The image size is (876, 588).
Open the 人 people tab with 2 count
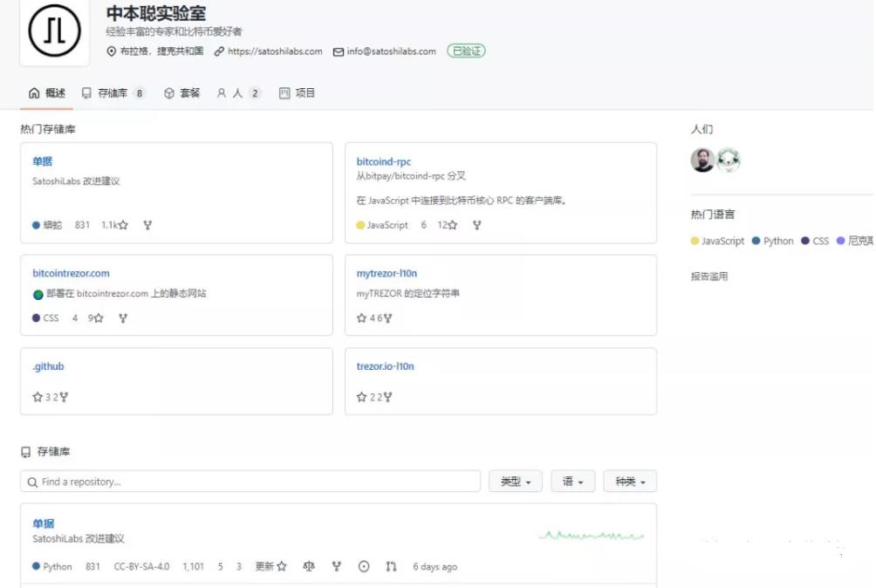[238, 93]
